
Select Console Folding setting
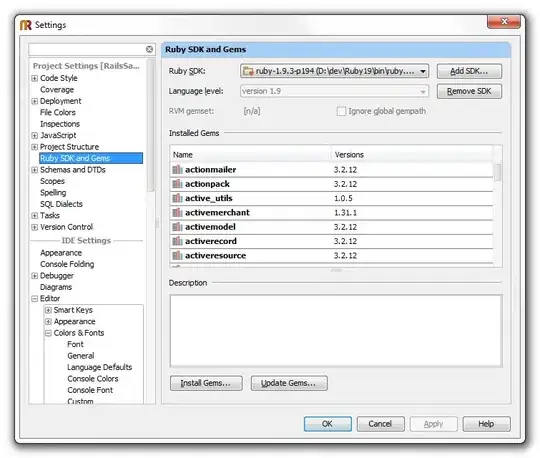67,264
